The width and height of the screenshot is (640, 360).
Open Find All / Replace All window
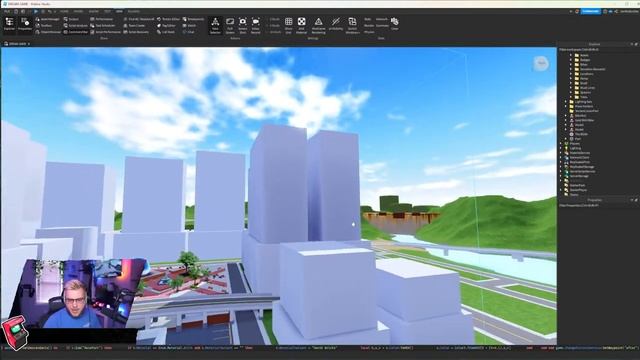pos(139,19)
